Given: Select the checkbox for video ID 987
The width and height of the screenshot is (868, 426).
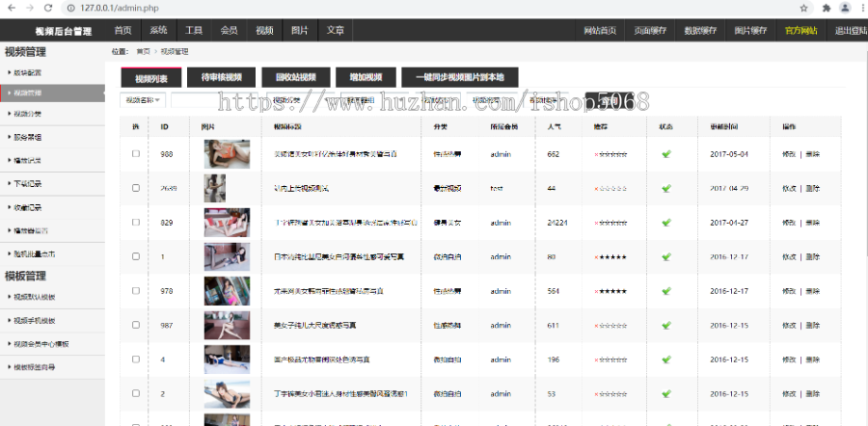Looking at the screenshot, I should (136, 326).
